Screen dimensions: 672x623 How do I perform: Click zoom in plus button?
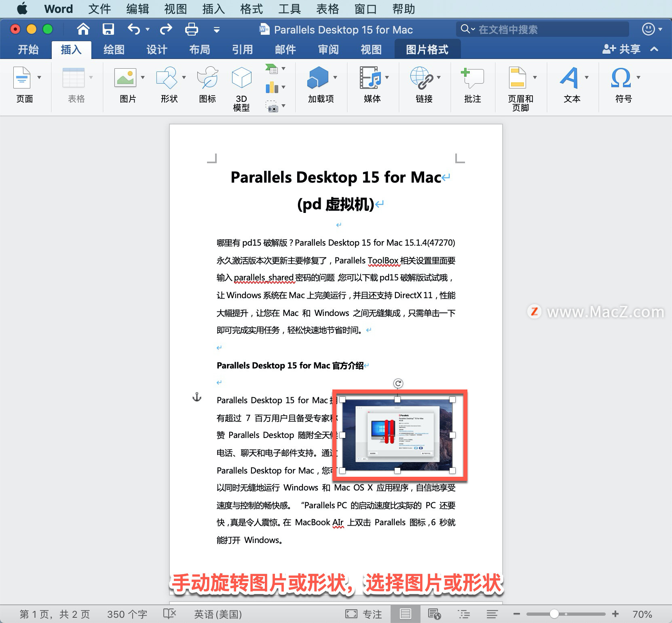tap(615, 614)
